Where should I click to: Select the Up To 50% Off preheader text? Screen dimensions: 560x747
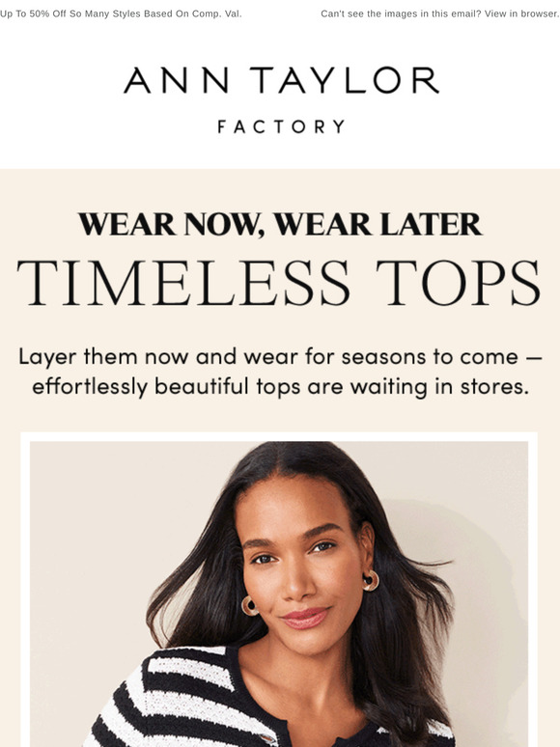[121, 14]
